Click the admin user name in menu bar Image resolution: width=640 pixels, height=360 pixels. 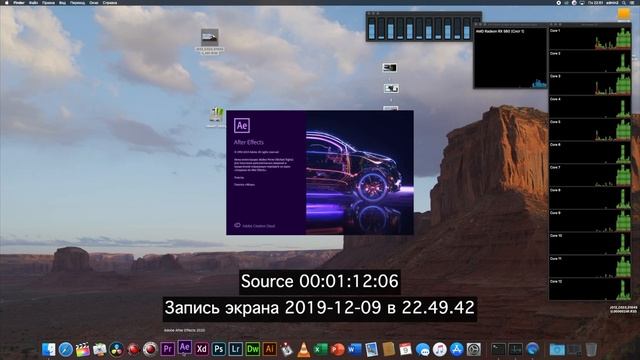point(612,2)
